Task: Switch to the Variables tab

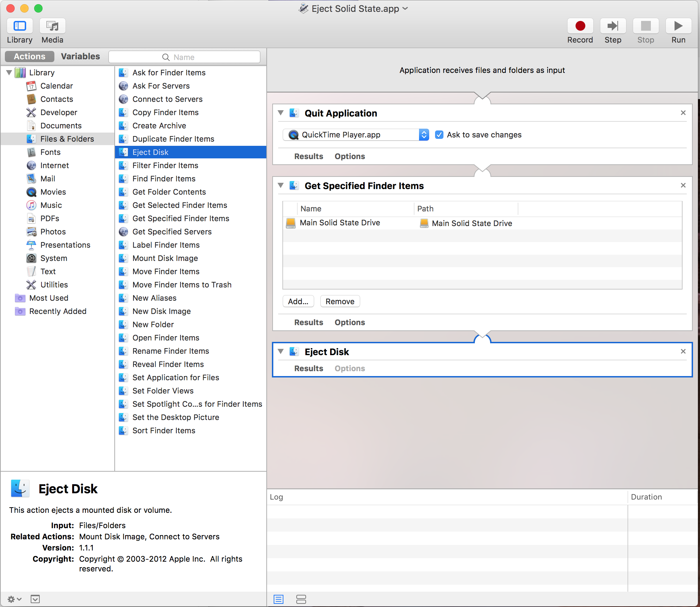Action: point(80,57)
